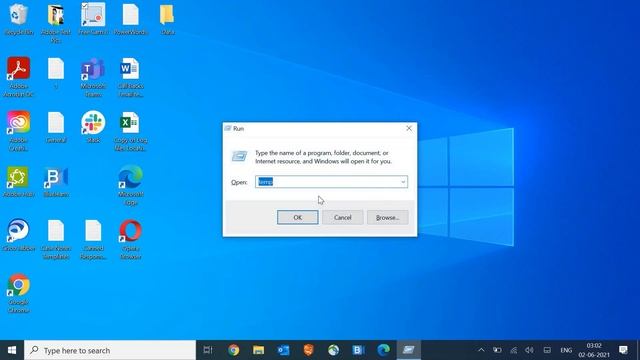Open the Excel spreadsheet desktop icon
This screenshot has height=360, width=640.
click(x=130, y=131)
